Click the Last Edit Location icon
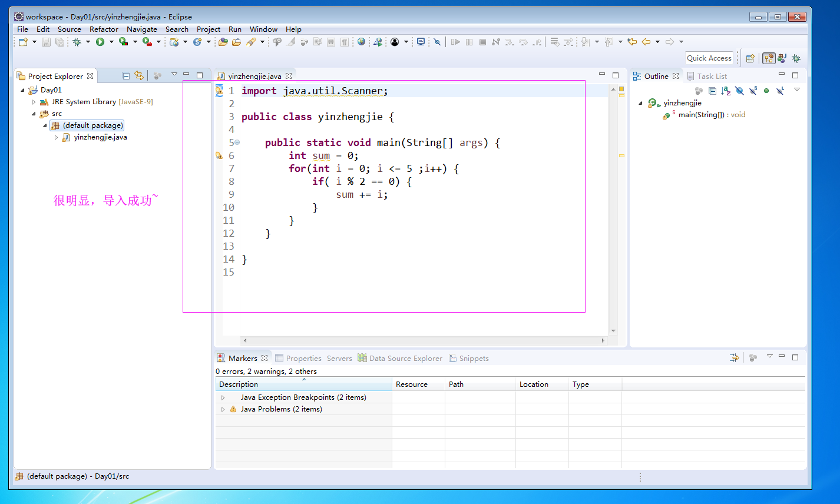This screenshot has height=504, width=840. coord(632,42)
